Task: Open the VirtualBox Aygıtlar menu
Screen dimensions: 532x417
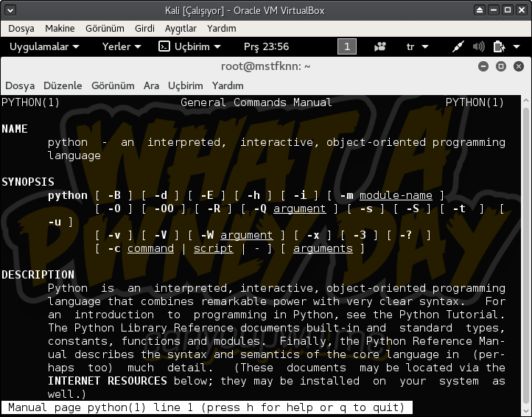Action: pyautogui.click(x=181, y=28)
